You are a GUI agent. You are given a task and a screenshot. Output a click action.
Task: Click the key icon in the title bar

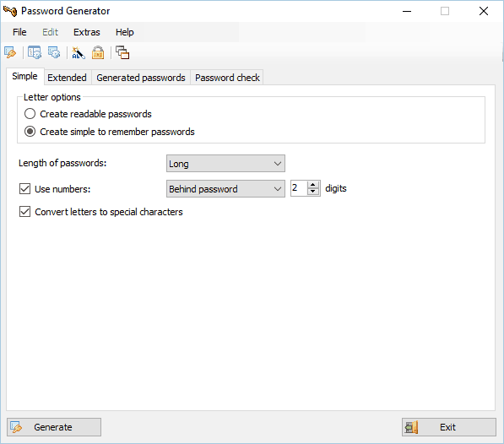click(x=10, y=11)
